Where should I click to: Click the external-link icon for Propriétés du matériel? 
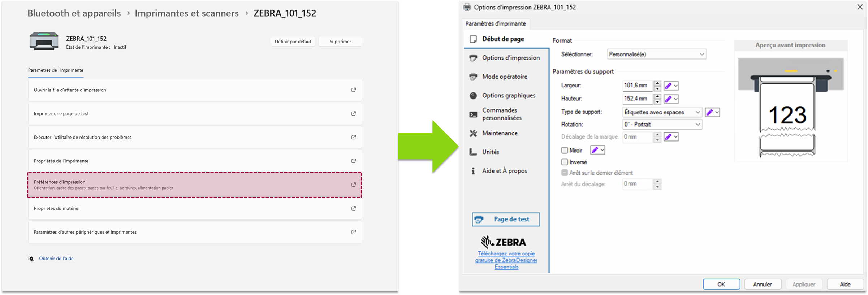click(354, 208)
